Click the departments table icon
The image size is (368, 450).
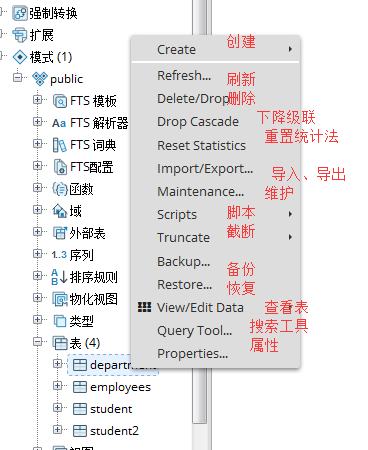click(80, 365)
